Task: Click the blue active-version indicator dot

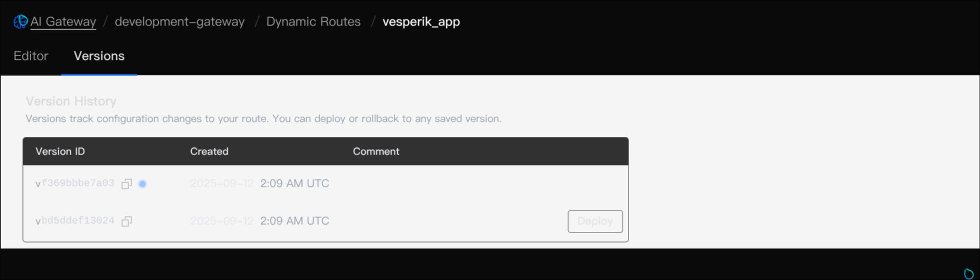Action: (x=142, y=184)
